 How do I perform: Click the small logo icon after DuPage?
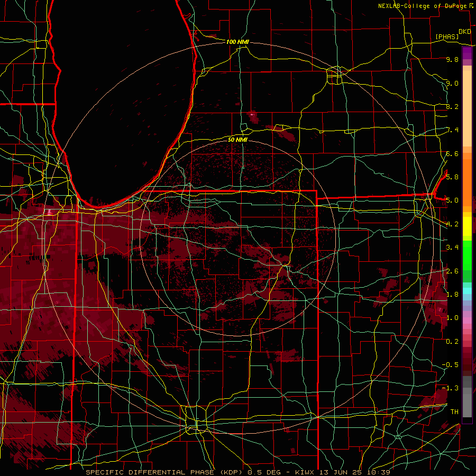471,6
